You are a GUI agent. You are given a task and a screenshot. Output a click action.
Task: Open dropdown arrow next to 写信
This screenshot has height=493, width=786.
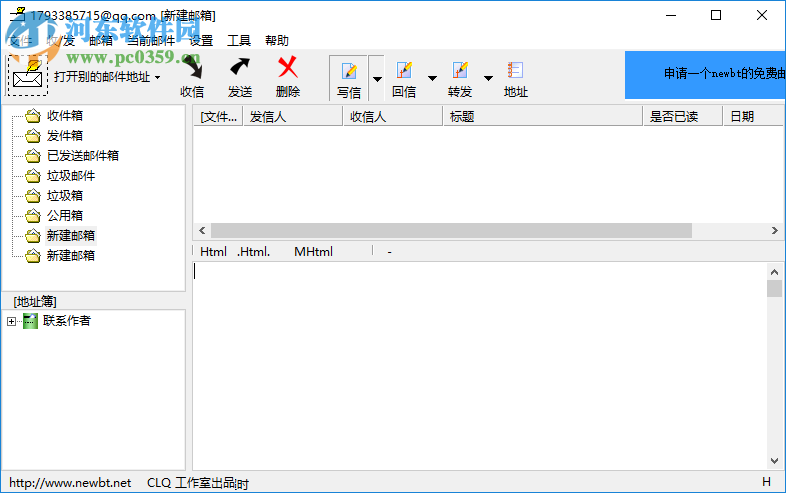pyautogui.click(x=377, y=79)
